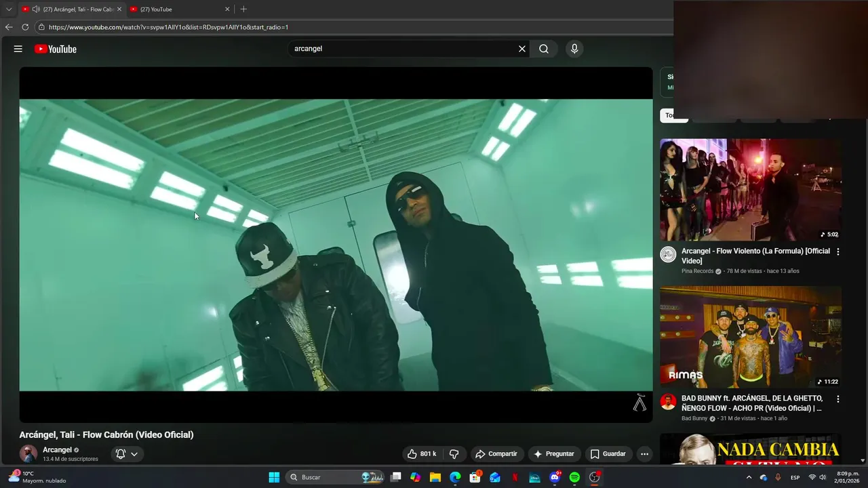The image size is (868, 488).
Task: Open network and volume quick settings
Action: [817, 477]
